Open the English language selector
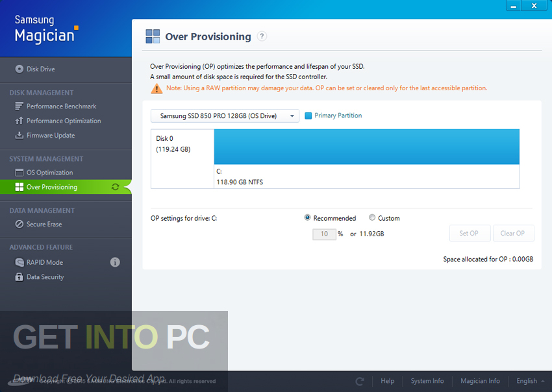 coord(530,381)
